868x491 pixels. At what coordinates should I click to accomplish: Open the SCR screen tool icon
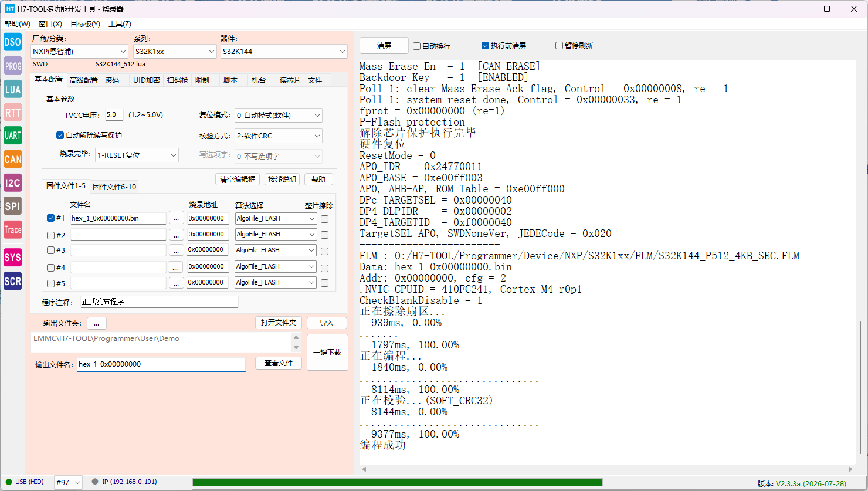click(x=12, y=281)
